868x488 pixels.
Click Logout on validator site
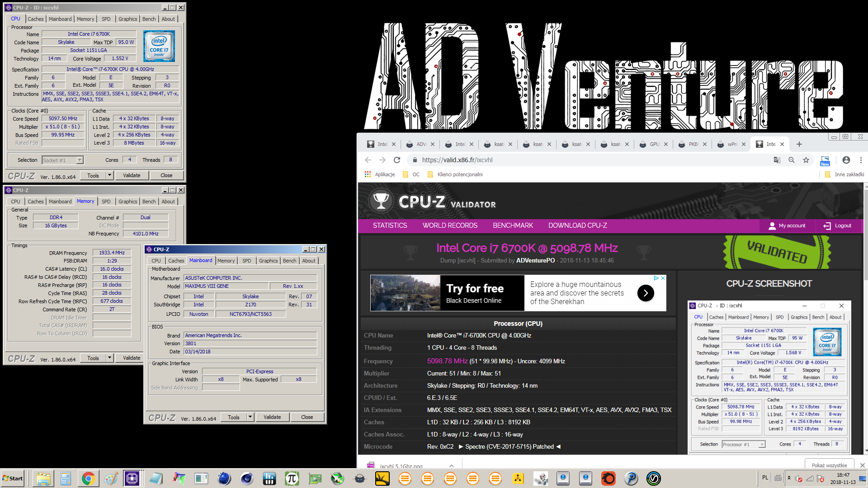click(837, 225)
